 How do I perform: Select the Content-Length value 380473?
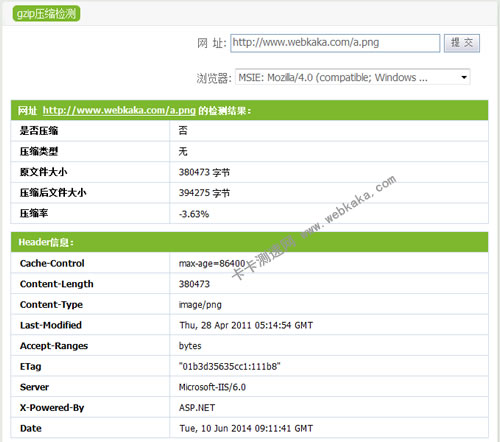[194, 284]
